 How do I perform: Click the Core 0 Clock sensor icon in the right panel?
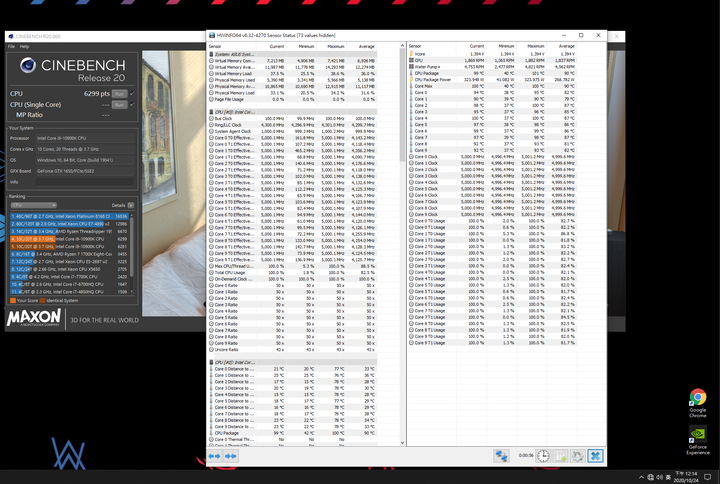[x=411, y=157]
